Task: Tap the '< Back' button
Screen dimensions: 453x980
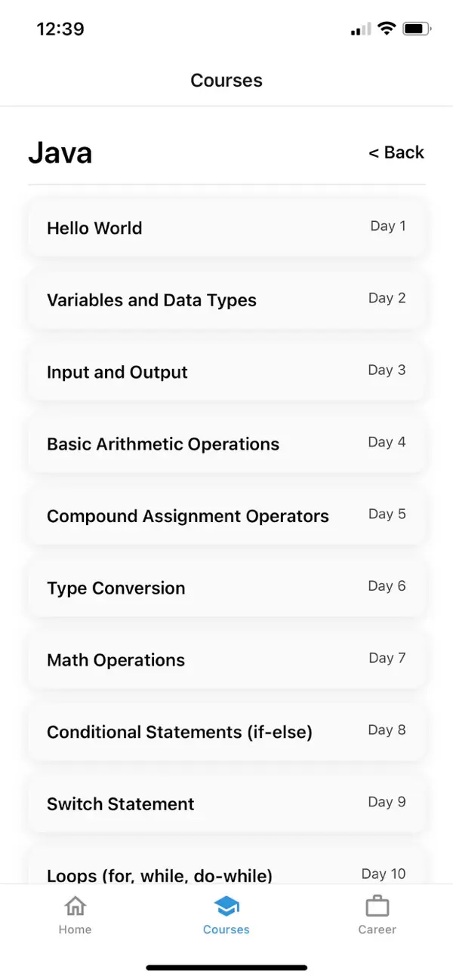Action: coord(396,152)
